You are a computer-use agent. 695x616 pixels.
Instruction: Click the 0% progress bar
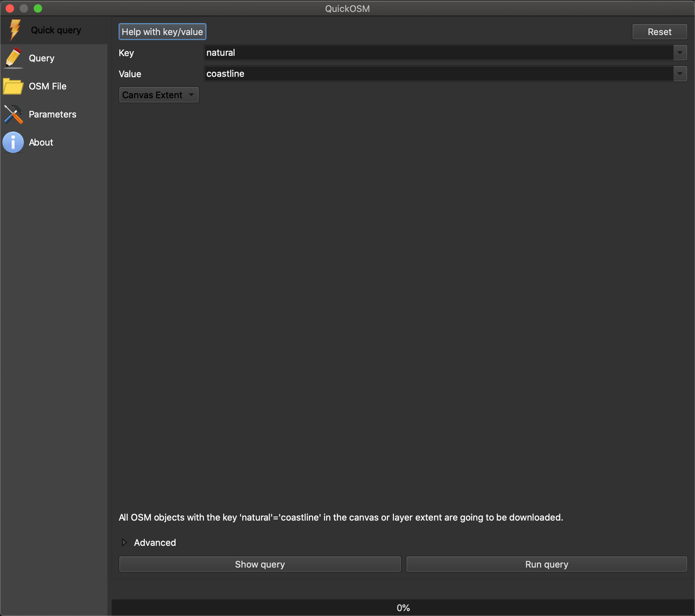(x=403, y=608)
